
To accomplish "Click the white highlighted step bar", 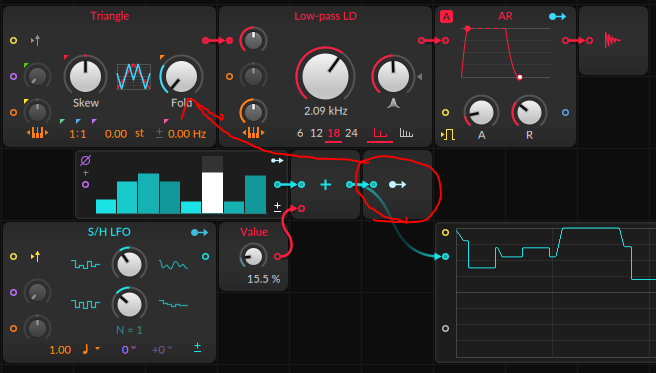I will (213, 192).
